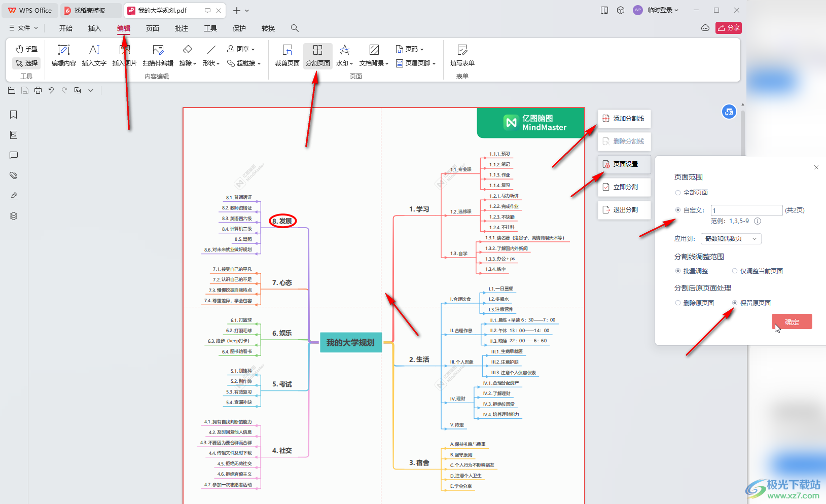
Task: Add a Hyperlink (超链接)
Action: 243,63
